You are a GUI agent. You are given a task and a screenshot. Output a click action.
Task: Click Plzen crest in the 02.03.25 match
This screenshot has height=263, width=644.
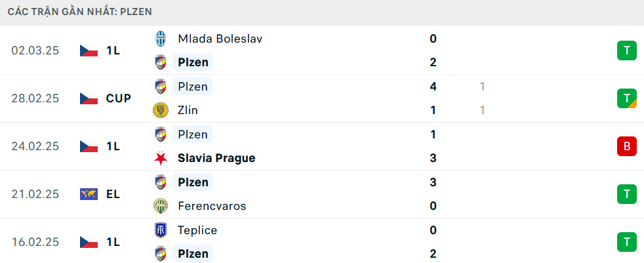tap(160, 63)
